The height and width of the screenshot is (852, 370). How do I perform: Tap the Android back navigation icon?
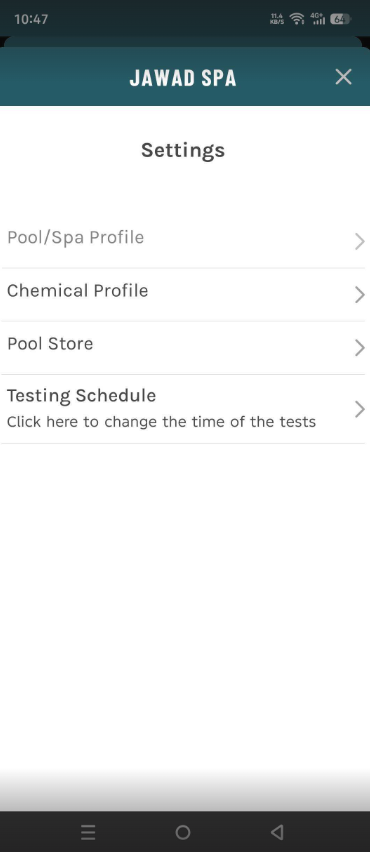pyautogui.click(x=277, y=832)
